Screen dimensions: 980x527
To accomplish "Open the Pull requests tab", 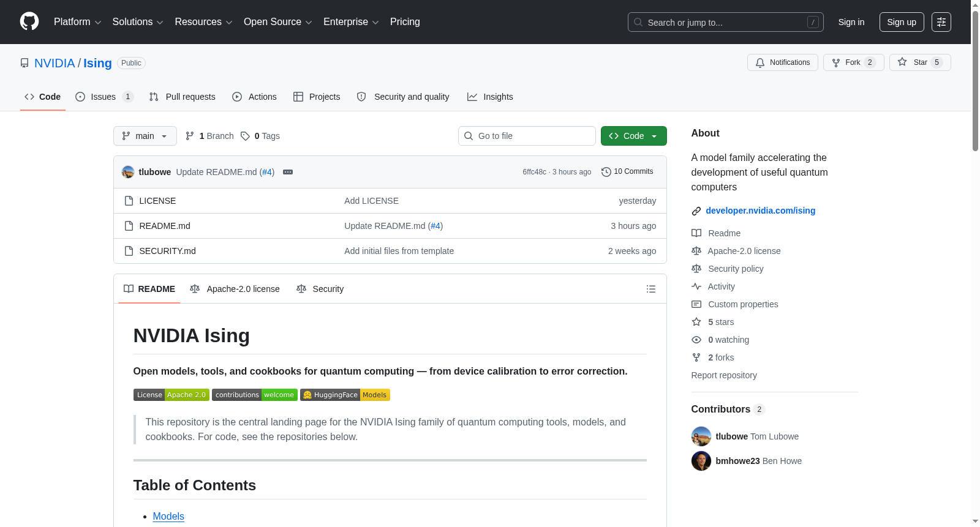I will point(183,97).
